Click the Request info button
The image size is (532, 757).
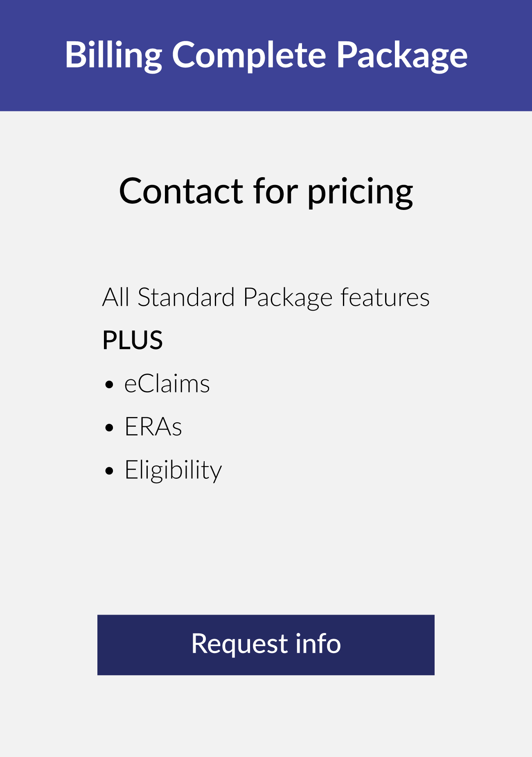[266, 645]
